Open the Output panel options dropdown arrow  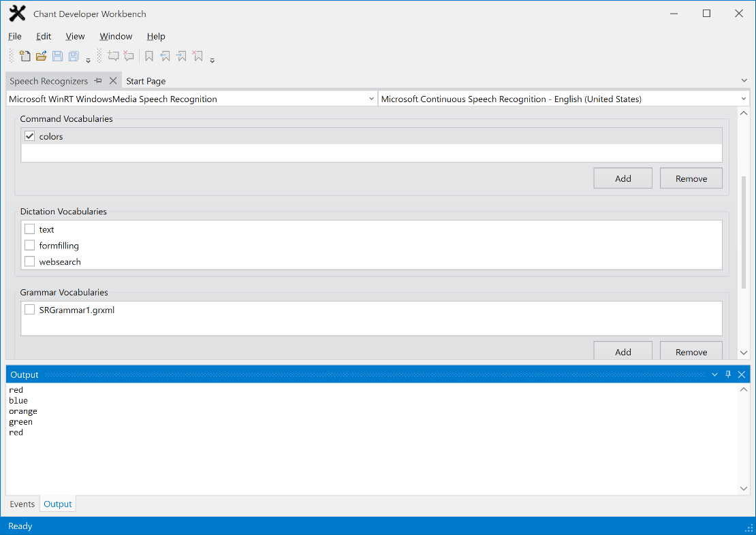[714, 374]
